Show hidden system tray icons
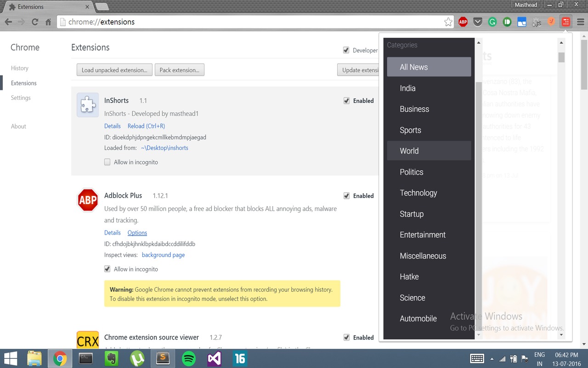Viewport: 588px width, 368px height. pos(492,359)
